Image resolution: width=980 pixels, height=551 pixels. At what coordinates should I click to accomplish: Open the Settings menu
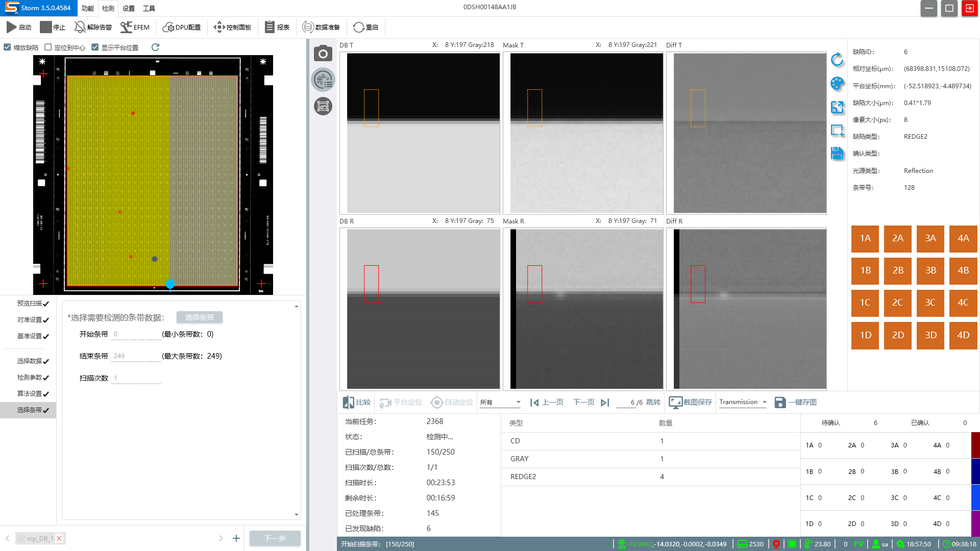coord(129,8)
